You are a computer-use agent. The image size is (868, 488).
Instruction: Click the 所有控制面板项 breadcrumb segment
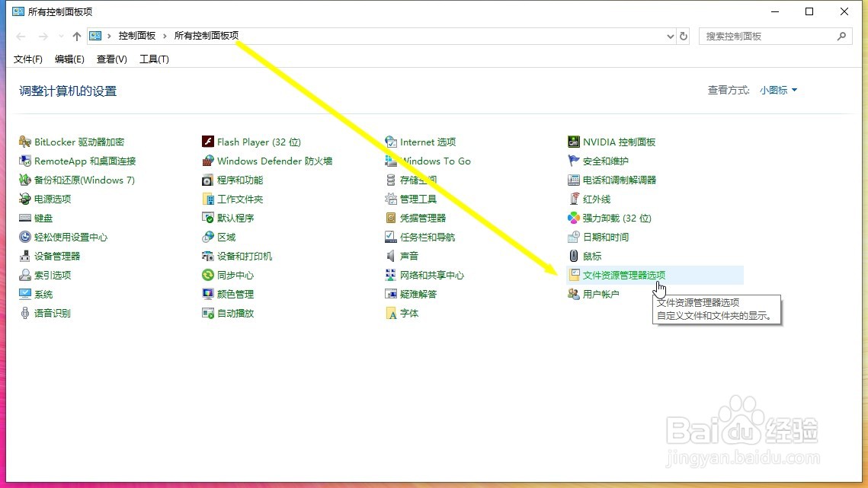(x=207, y=36)
